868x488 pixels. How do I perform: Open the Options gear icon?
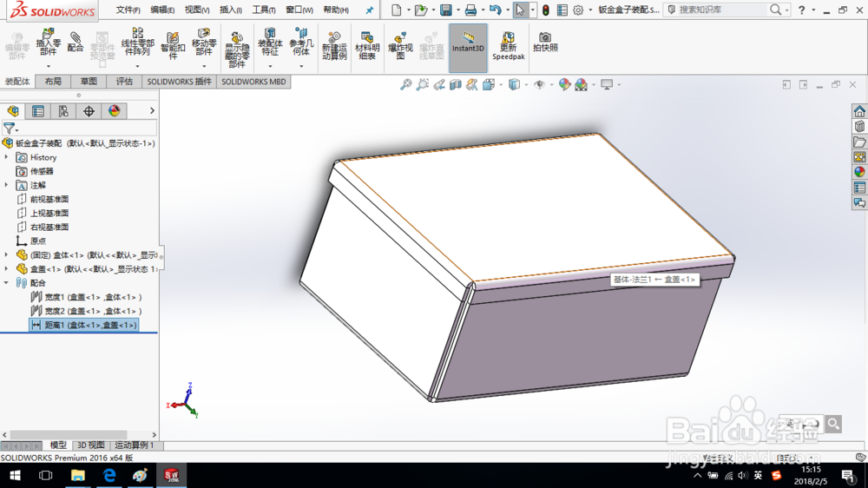578,10
